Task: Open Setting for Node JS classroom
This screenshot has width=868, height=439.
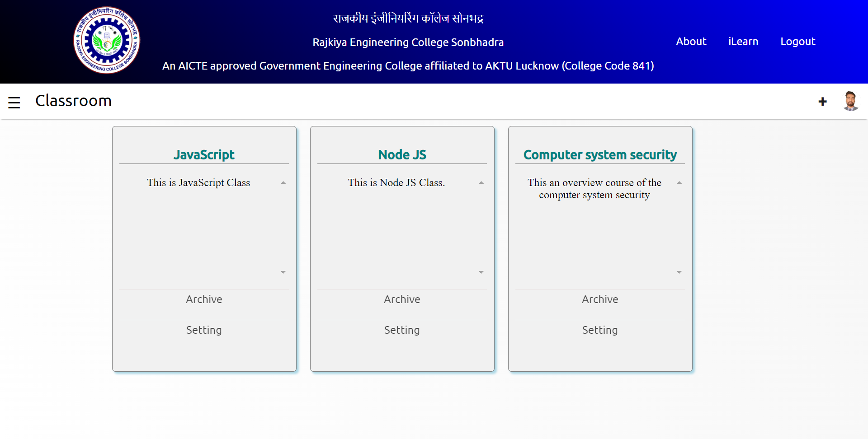Action: (x=402, y=330)
